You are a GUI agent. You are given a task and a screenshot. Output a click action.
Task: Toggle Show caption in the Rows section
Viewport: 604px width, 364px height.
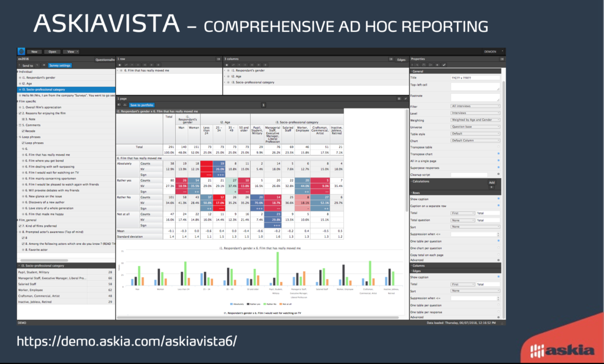(x=498, y=199)
